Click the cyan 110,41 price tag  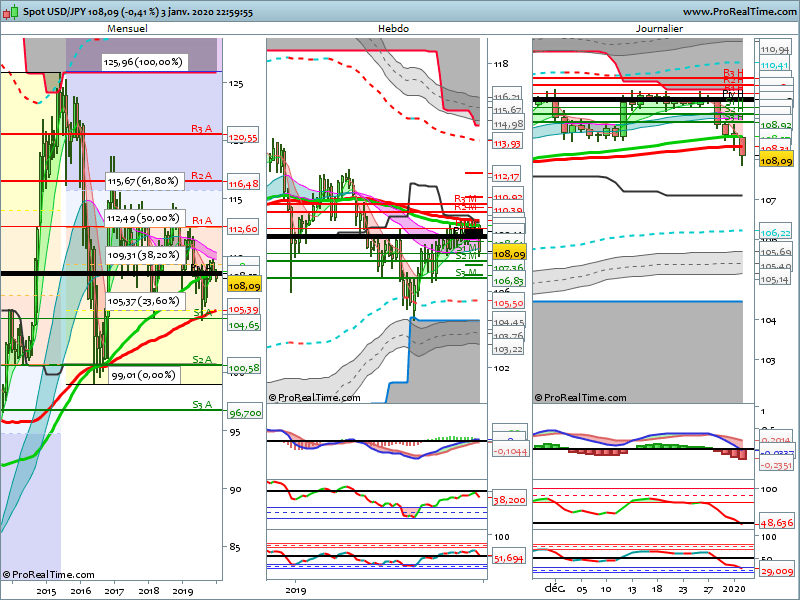775,66
